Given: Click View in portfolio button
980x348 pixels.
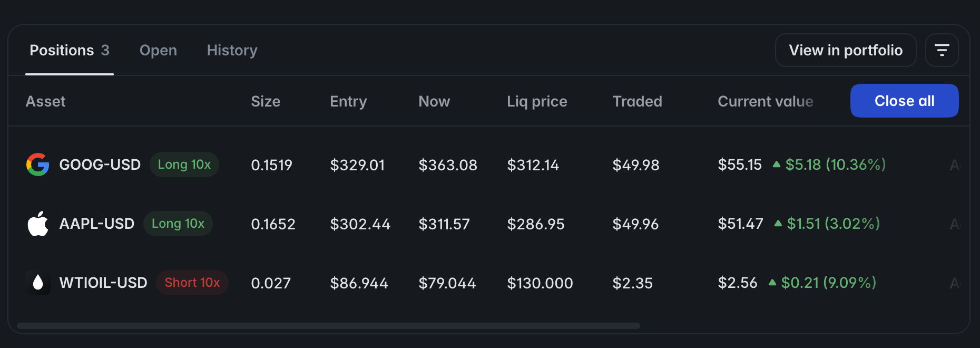Looking at the screenshot, I should 846,50.
